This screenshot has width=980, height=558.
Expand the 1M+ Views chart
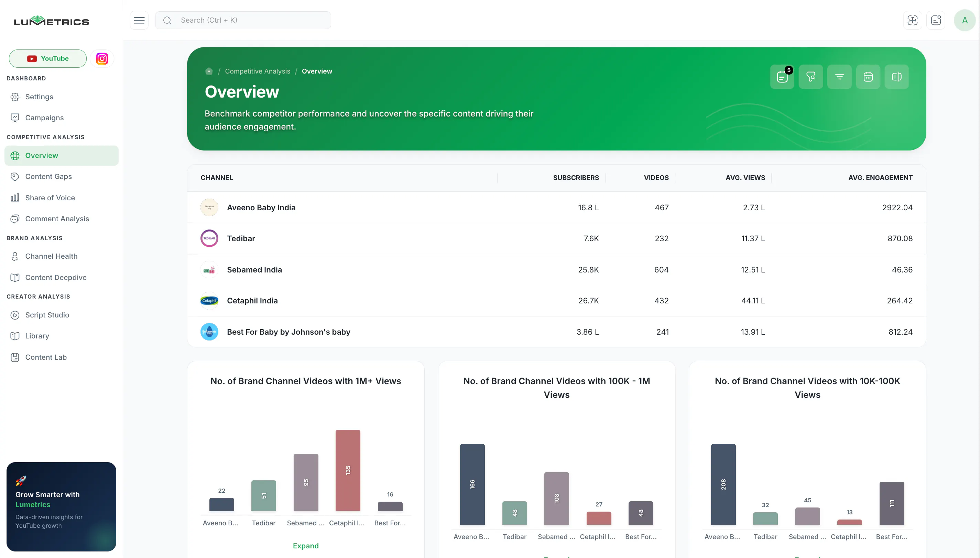click(x=306, y=546)
